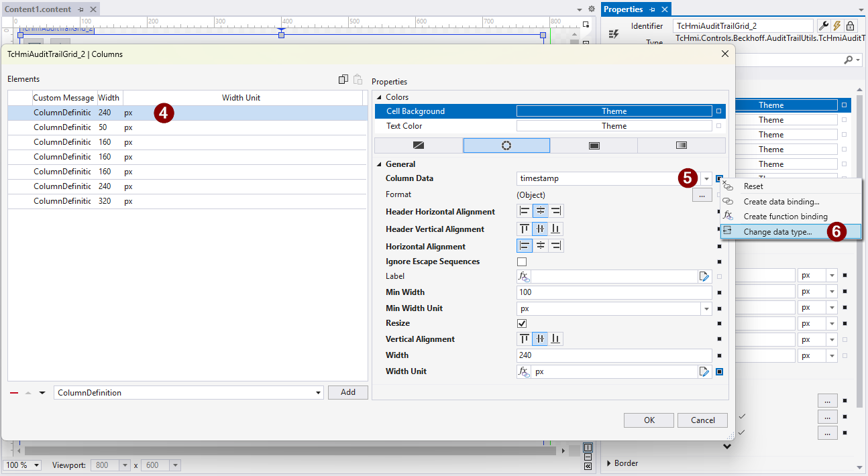Collapse the Colors section

point(378,98)
